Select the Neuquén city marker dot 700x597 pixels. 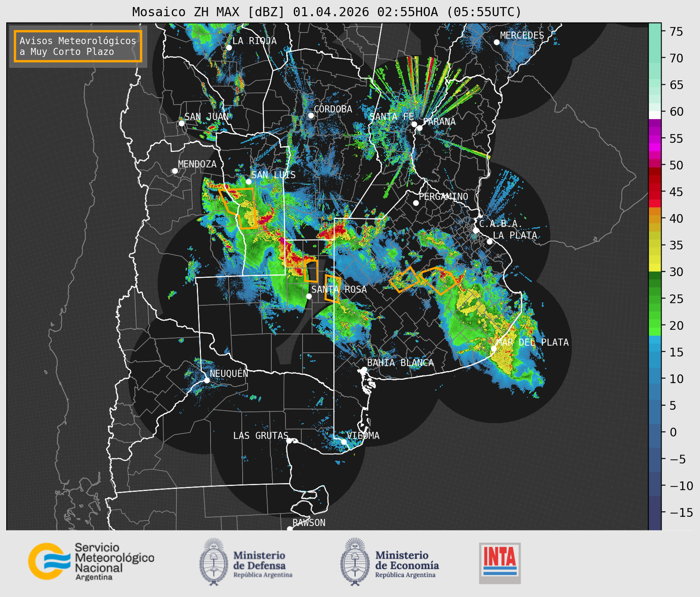[x=207, y=380]
